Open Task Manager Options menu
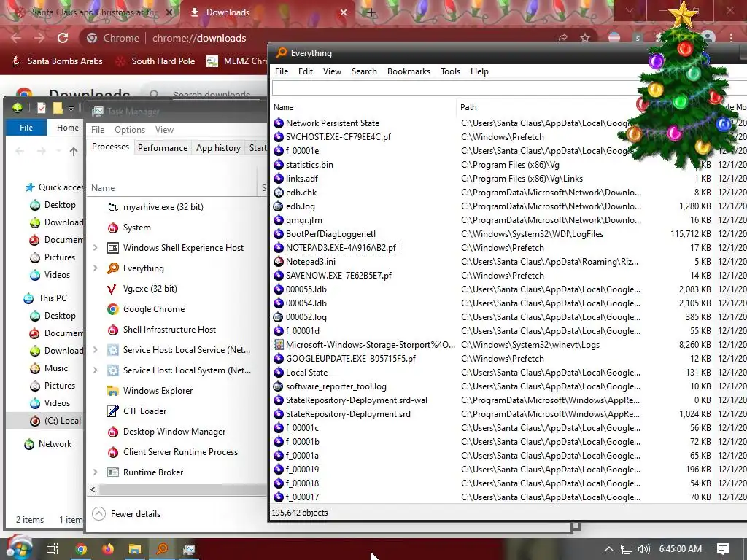 tap(130, 130)
